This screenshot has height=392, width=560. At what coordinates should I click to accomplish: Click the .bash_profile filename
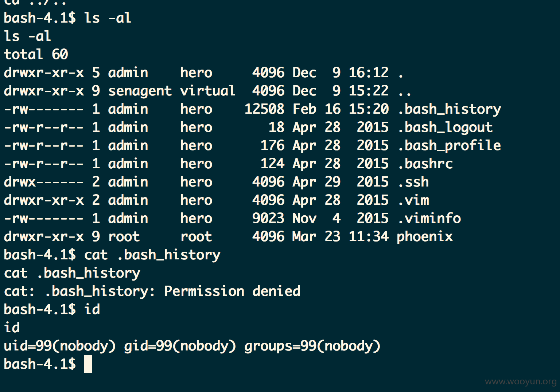(449, 146)
